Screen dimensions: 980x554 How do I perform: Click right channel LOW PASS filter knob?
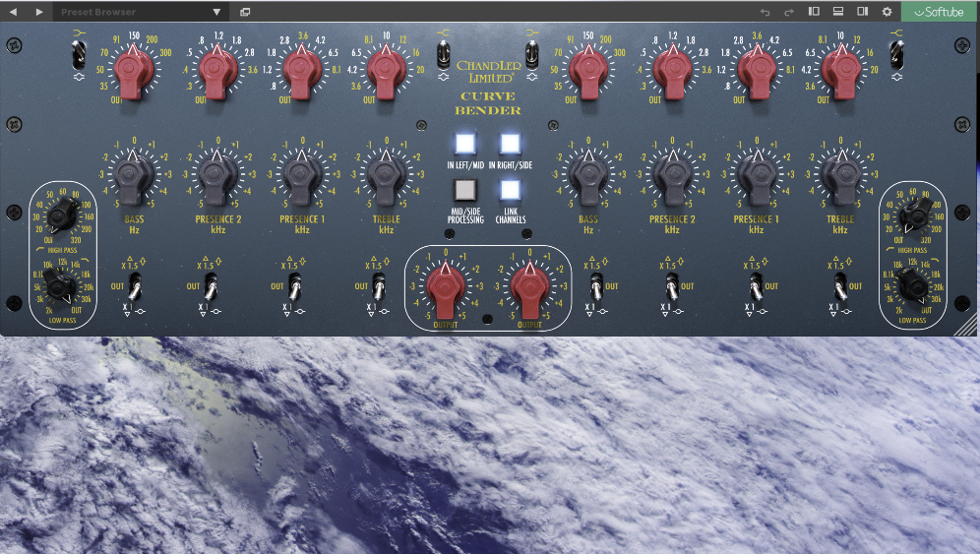(x=914, y=286)
